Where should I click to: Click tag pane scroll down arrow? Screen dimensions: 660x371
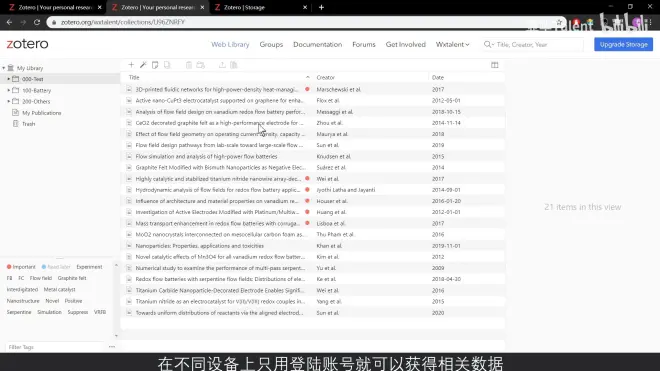point(116,336)
